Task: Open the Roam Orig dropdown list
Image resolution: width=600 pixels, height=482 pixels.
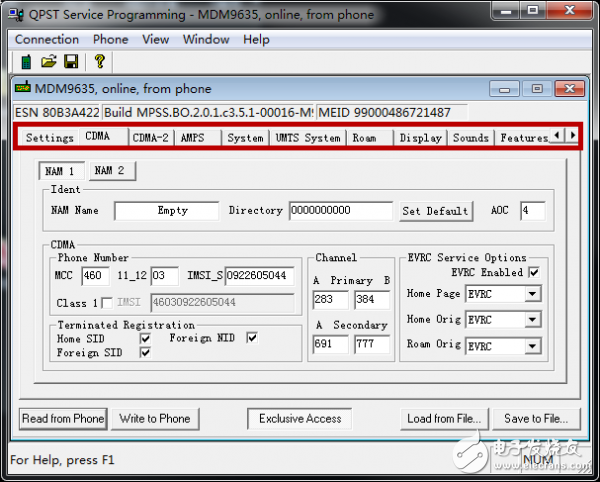Action: click(532, 346)
